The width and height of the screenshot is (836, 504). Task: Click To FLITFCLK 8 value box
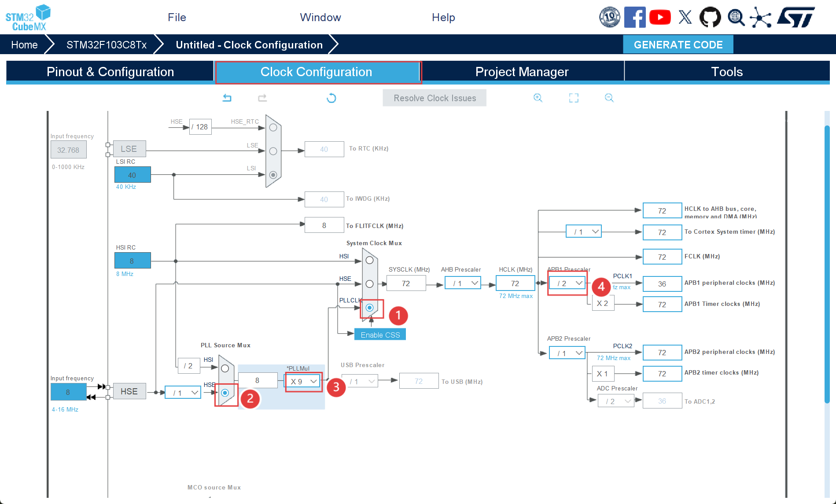coord(324,225)
